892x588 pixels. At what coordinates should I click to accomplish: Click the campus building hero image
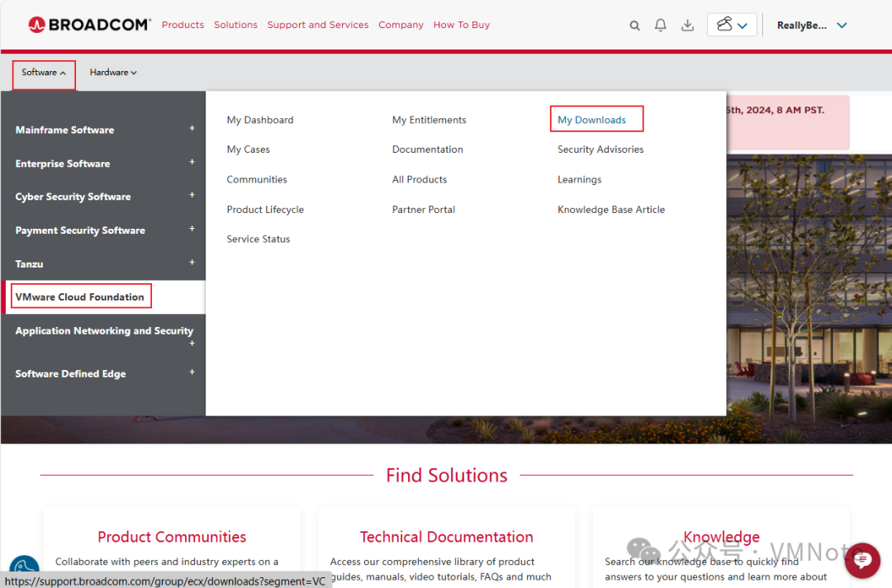tap(809, 299)
